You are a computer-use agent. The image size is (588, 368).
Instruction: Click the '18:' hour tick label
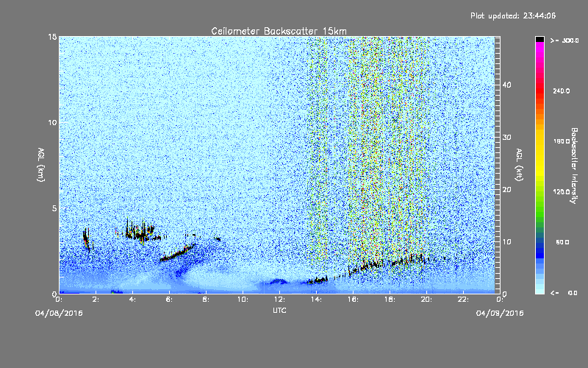pos(390,300)
